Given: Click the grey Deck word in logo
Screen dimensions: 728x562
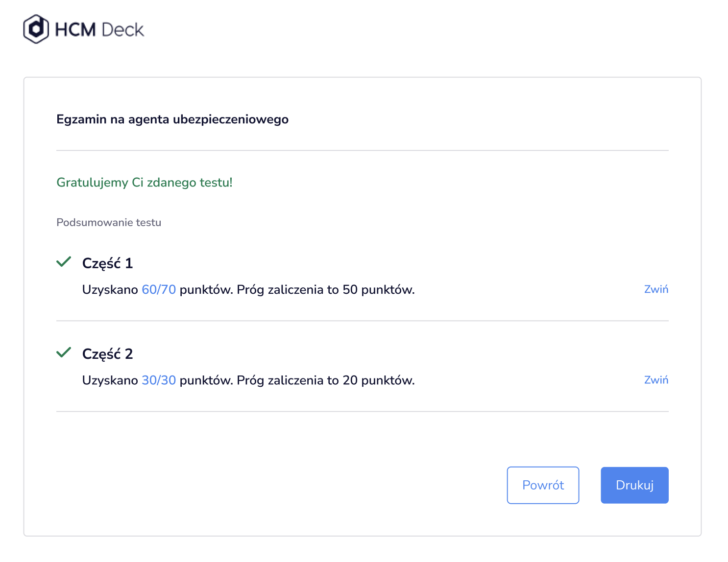Looking at the screenshot, I should pos(123,30).
